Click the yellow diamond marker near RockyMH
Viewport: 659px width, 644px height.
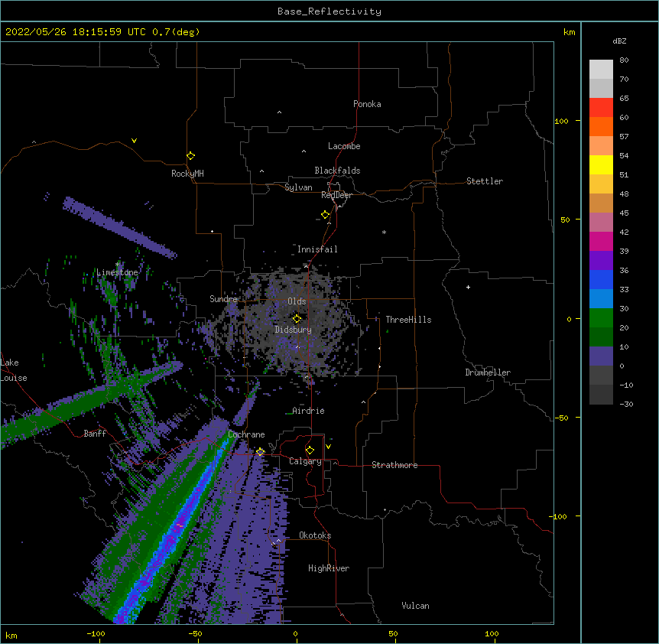coord(191,156)
